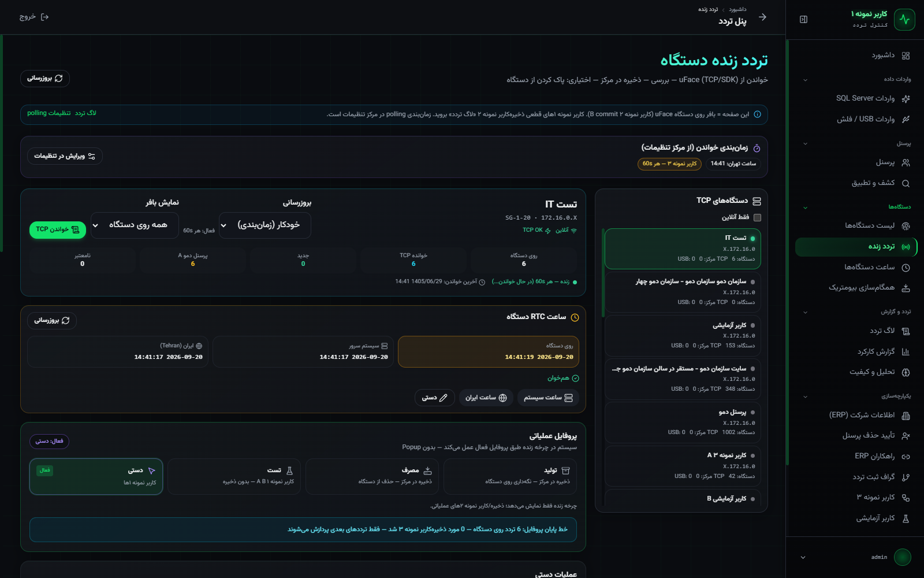
Task: Click the green خواندن TCP button
Action: coord(58,229)
